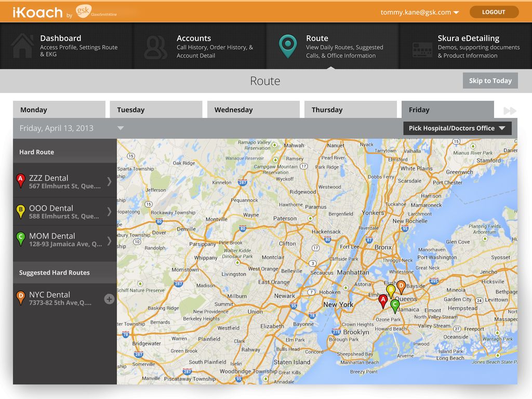Click yellow marker B on the map
Image resolution: width=532 pixels, height=399 pixels.
(391, 291)
